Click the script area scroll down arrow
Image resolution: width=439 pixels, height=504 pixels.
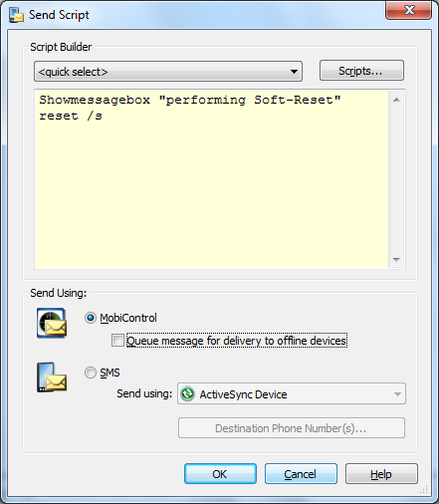click(x=396, y=260)
